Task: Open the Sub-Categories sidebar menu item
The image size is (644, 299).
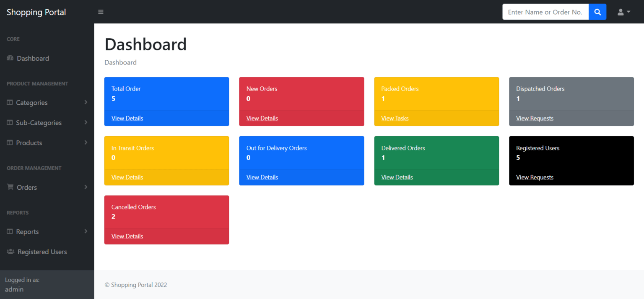Action: (x=39, y=123)
